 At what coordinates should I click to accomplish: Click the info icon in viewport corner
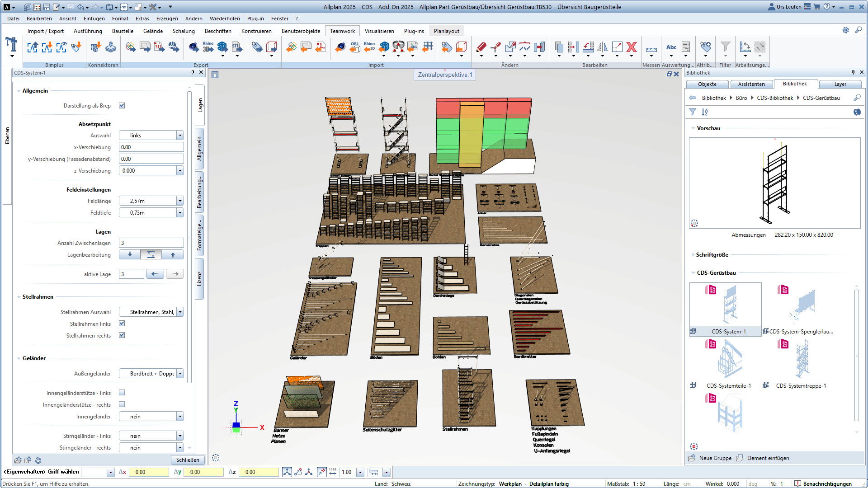point(215,75)
